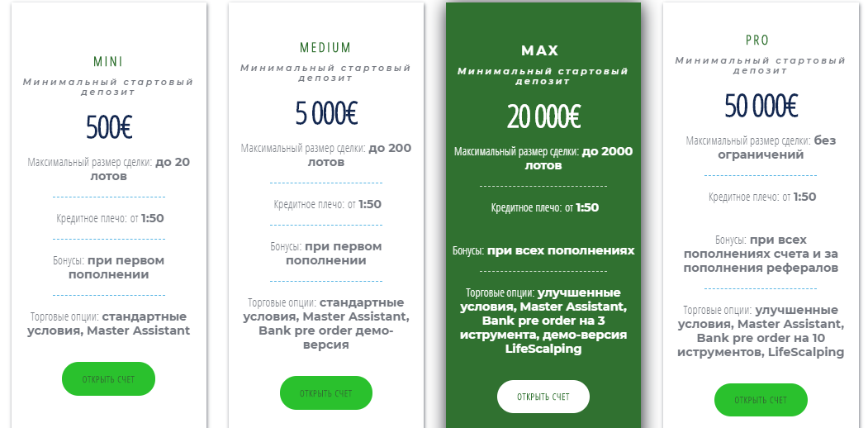Image resolution: width=868 pixels, height=428 pixels.
Task: Click LifeScalping trading options in PRO card
Action: click(806, 352)
